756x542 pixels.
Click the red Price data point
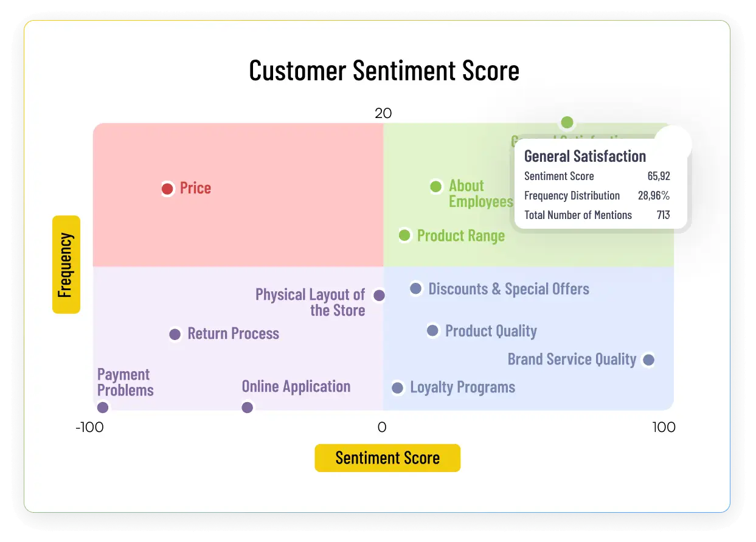(x=167, y=189)
